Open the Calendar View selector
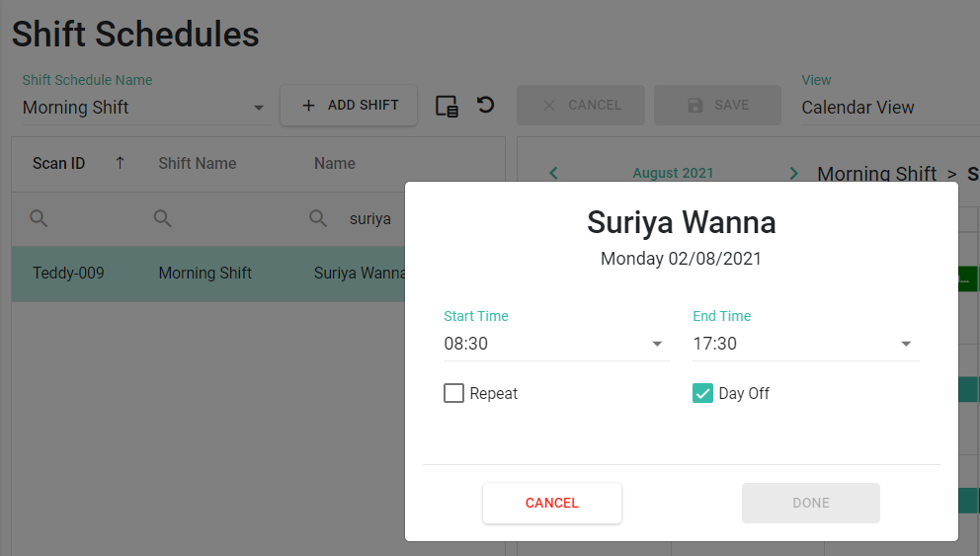This screenshot has width=980, height=556. coord(890,108)
